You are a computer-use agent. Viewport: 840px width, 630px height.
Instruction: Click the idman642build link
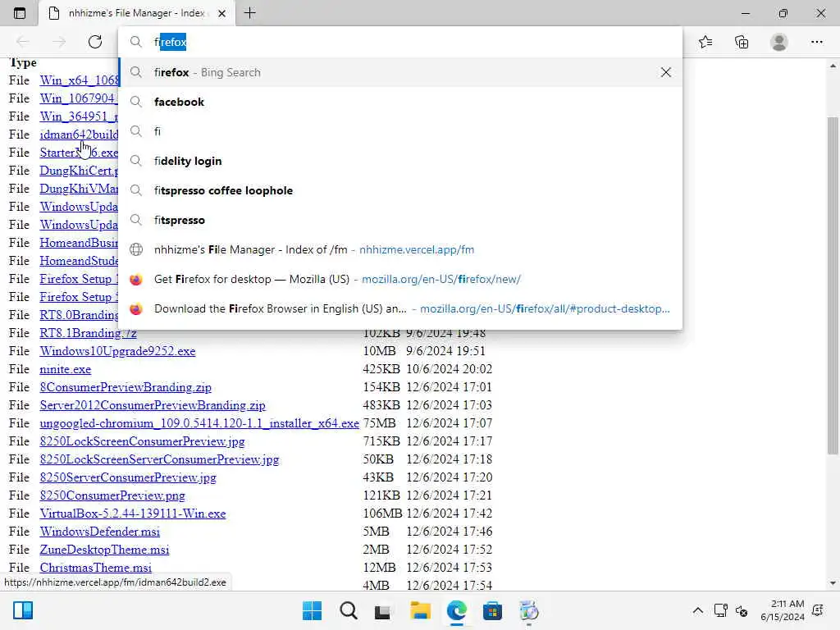[x=79, y=135]
